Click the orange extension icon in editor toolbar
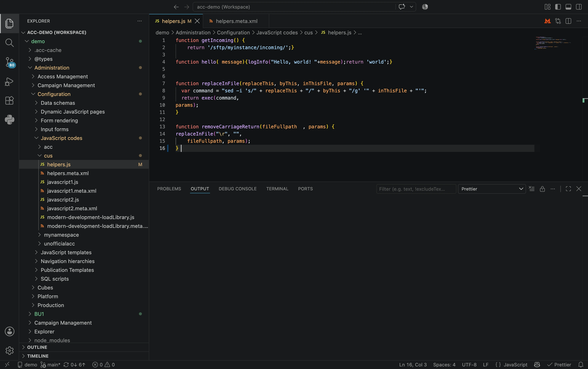The image size is (588, 369). (547, 21)
